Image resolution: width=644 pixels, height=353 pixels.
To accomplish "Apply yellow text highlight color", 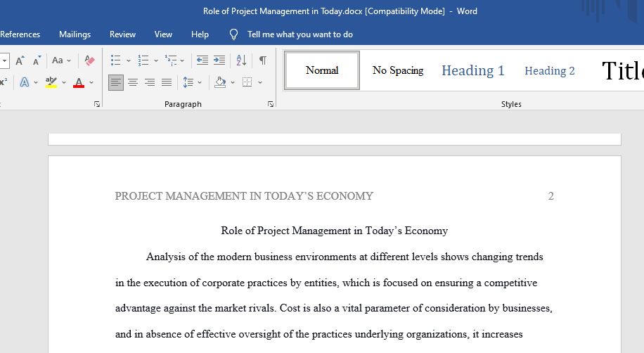I will coord(51,82).
